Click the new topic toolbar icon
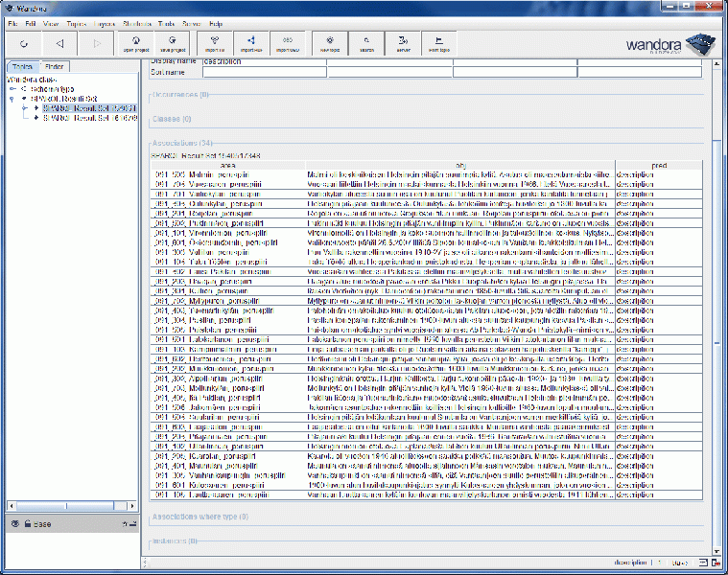 pyautogui.click(x=330, y=43)
